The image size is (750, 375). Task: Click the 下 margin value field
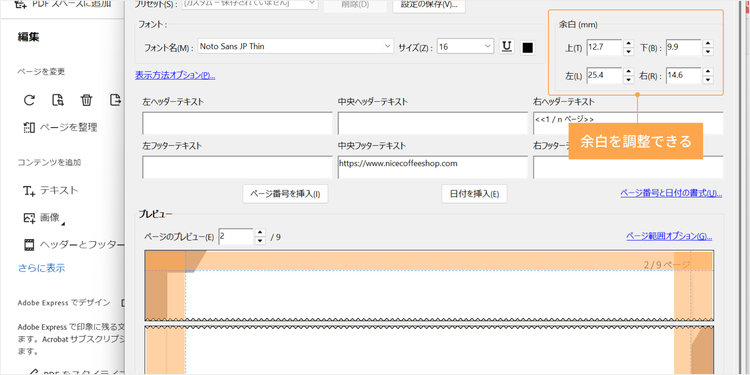(x=684, y=47)
